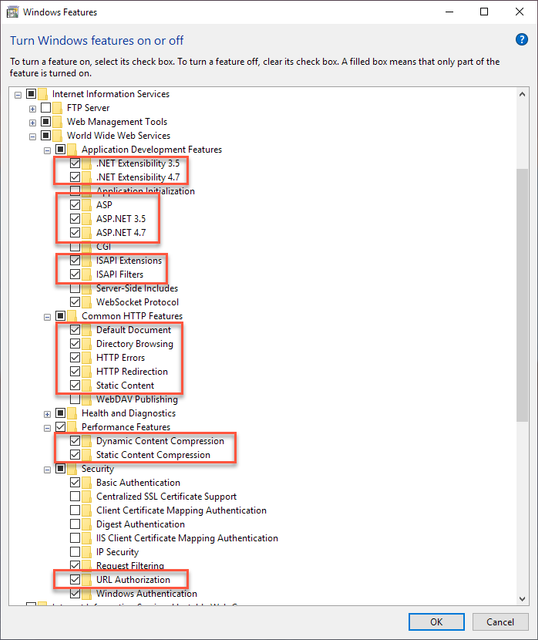Maximize the Windows Features window
538x640 pixels.
(x=484, y=12)
